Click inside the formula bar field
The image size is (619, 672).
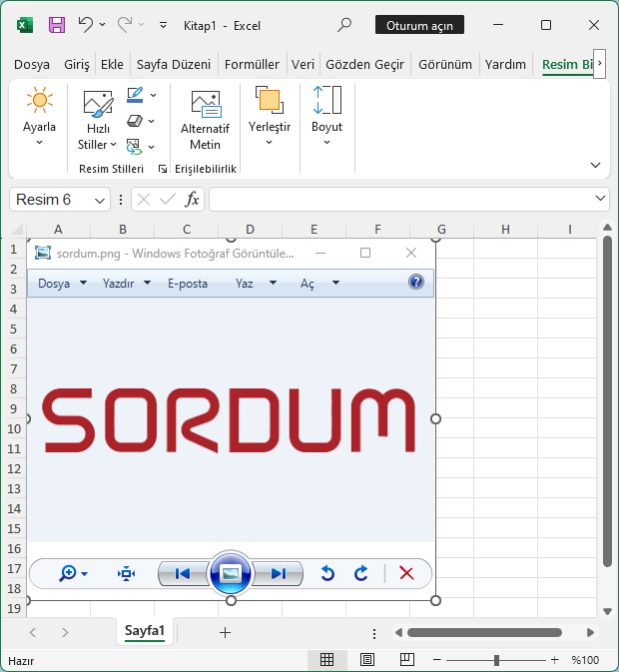[x=400, y=200]
